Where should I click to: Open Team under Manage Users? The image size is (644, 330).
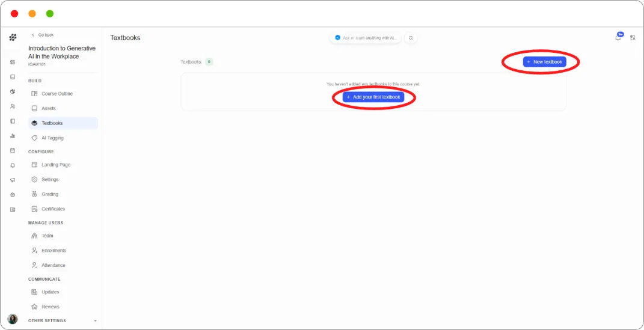tap(63, 236)
